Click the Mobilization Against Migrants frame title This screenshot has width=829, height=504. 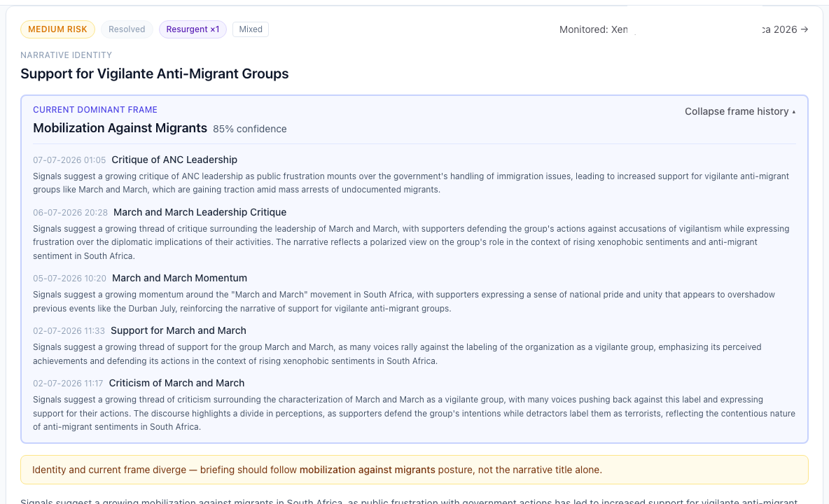click(x=120, y=128)
